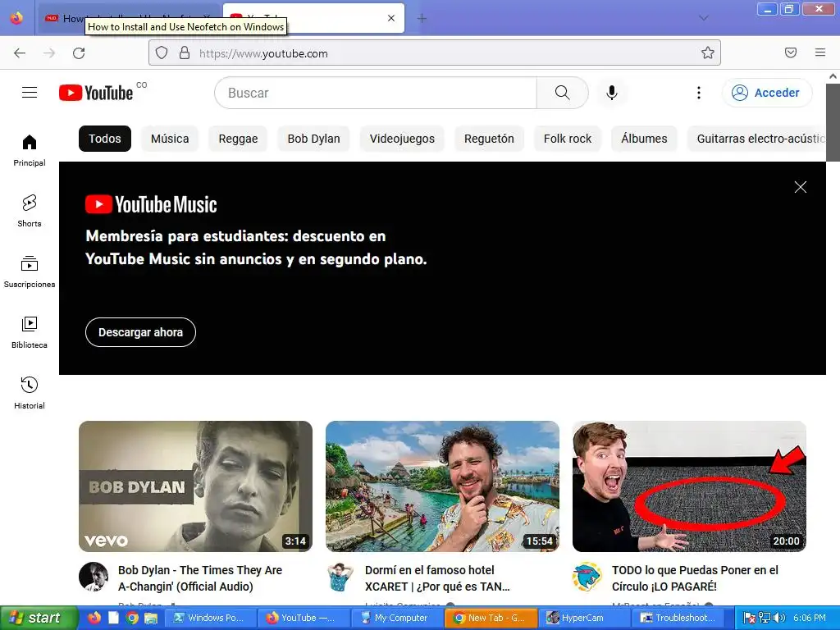Switch to New Tab Chrome taskbar button
840x630 pixels.
tap(491, 618)
